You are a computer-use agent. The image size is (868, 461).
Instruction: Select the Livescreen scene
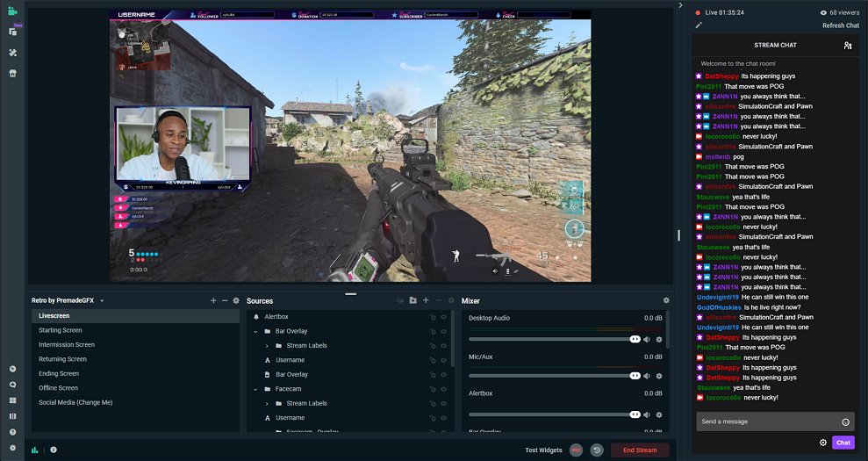[x=135, y=316]
